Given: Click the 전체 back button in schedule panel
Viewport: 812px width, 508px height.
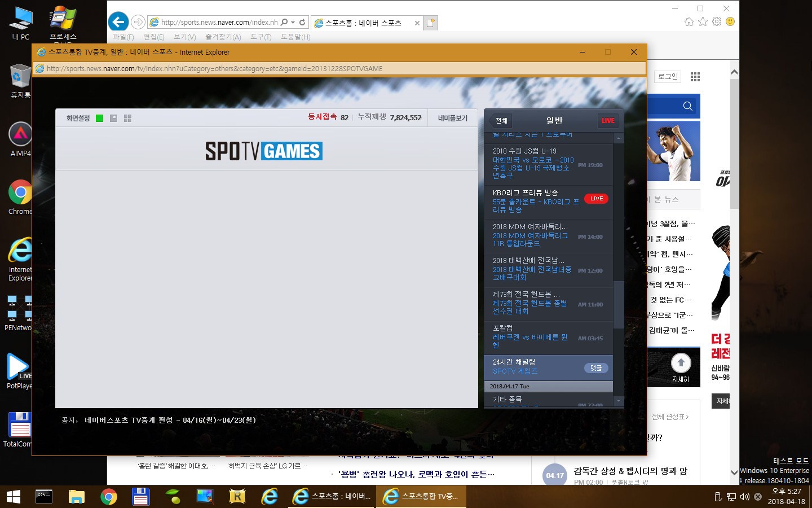Looking at the screenshot, I should pos(501,121).
